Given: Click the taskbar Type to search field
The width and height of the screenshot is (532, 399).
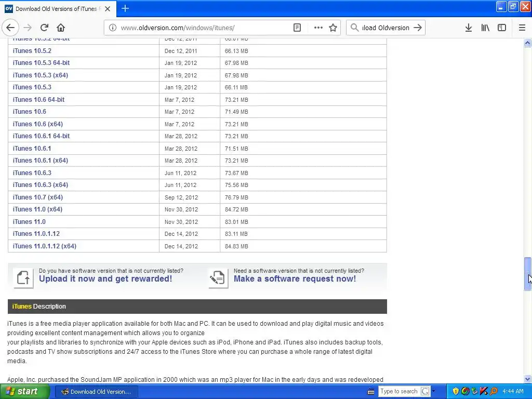Looking at the screenshot, I should 399,391.
